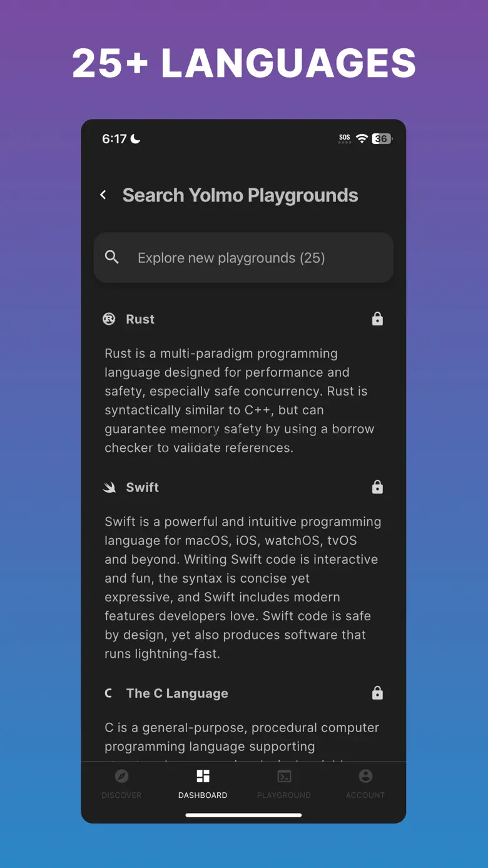This screenshot has width=488, height=868.
Task: Tap the home indicator bar
Action: (x=243, y=815)
